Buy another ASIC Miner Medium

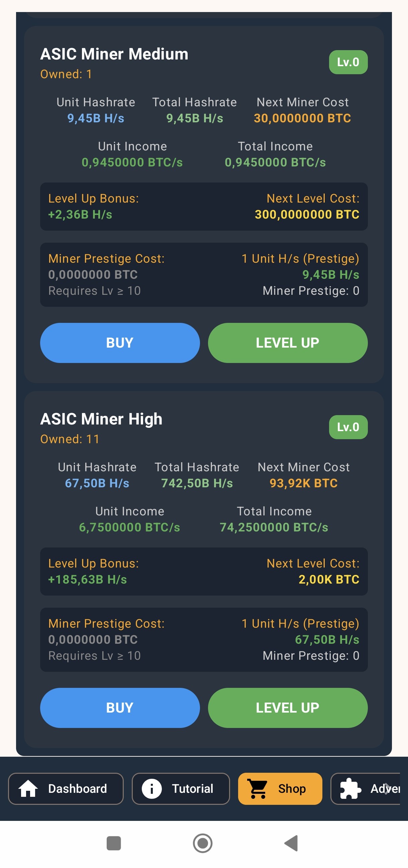(120, 343)
